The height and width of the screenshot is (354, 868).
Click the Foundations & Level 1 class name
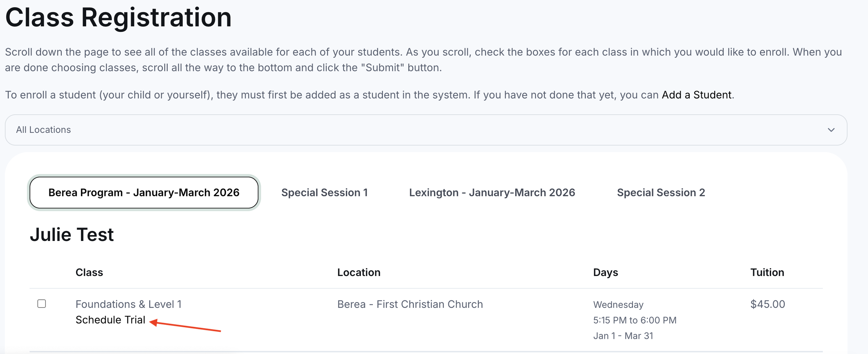click(x=128, y=304)
